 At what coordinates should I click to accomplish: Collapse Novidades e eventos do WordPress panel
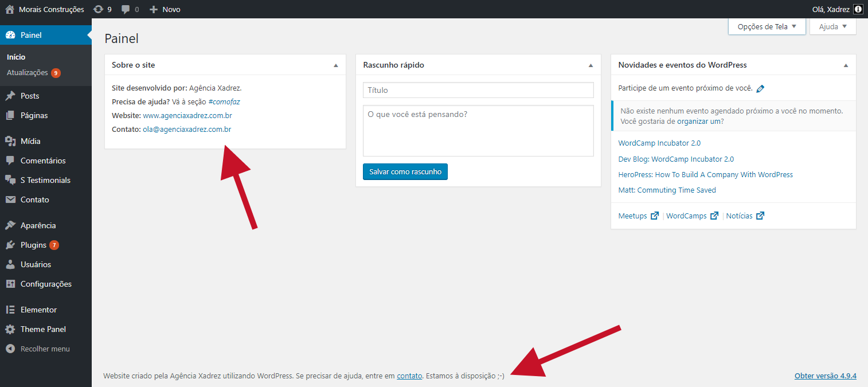(x=846, y=65)
